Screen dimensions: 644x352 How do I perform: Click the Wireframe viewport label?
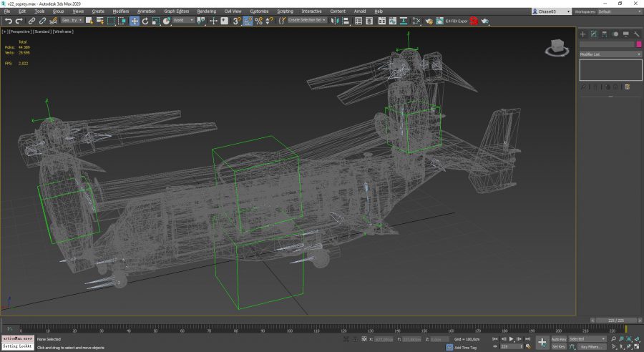63,31
